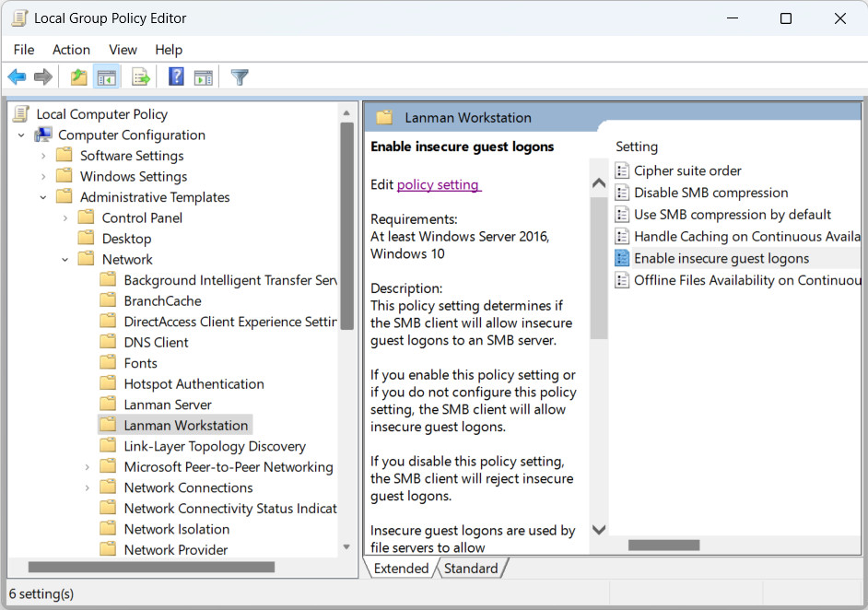
Task: Click the Filter funnel toolbar icon
Action: 240,77
